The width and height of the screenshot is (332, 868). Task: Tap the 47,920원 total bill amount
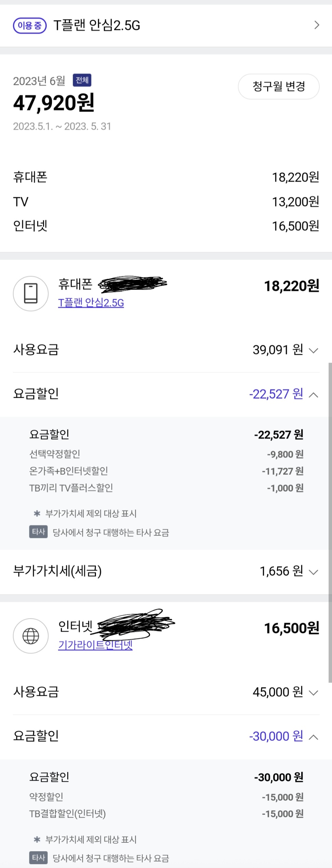(54, 103)
